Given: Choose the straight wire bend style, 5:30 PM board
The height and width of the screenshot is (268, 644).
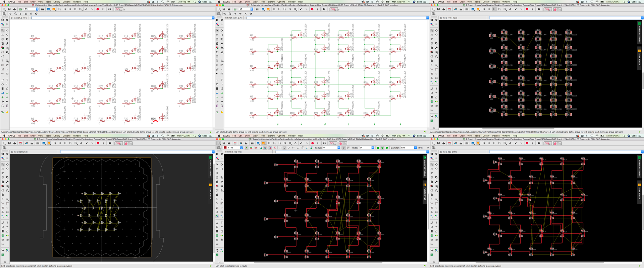Looking at the screenshot, I should coord(289,148).
